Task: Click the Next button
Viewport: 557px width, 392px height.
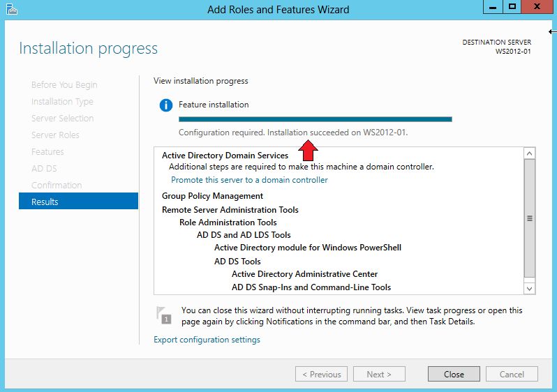Action: [x=379, y=375]
